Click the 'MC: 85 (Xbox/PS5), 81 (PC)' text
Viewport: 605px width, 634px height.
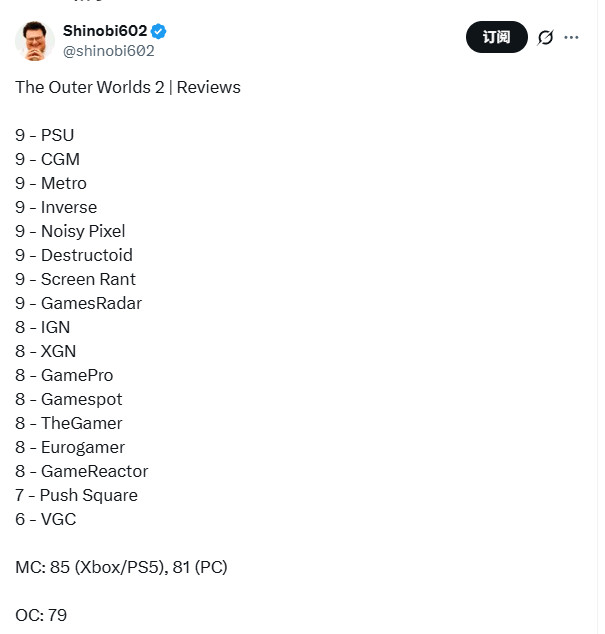pos(121,567)
